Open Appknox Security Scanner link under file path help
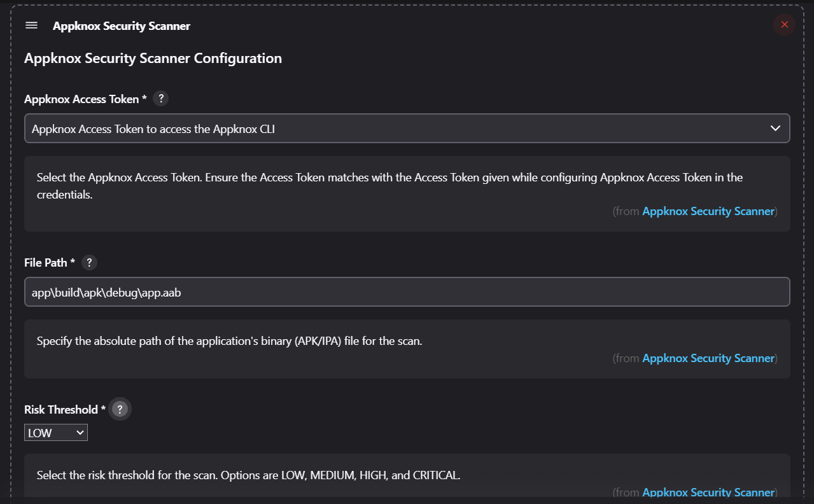This screenshot has height=504, width=814. [708, 358]
